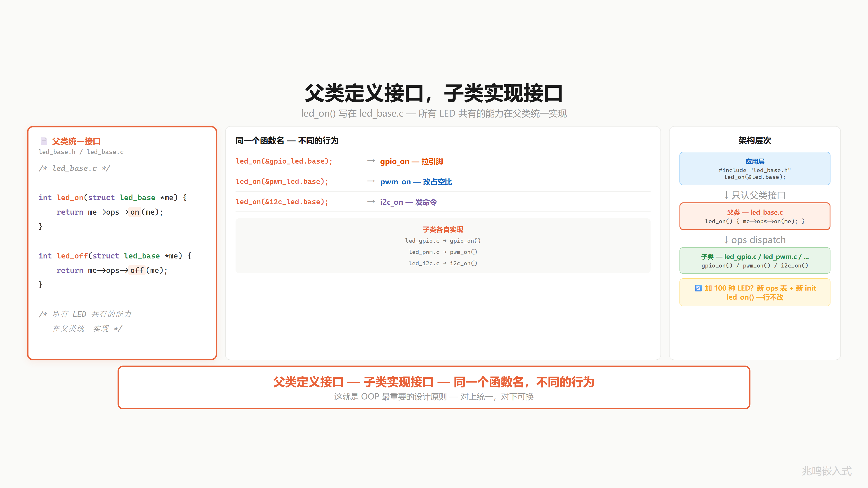Click led_on() { me->ops->on(me); } text
Screen dimensions: 868x488
(755, 221)
